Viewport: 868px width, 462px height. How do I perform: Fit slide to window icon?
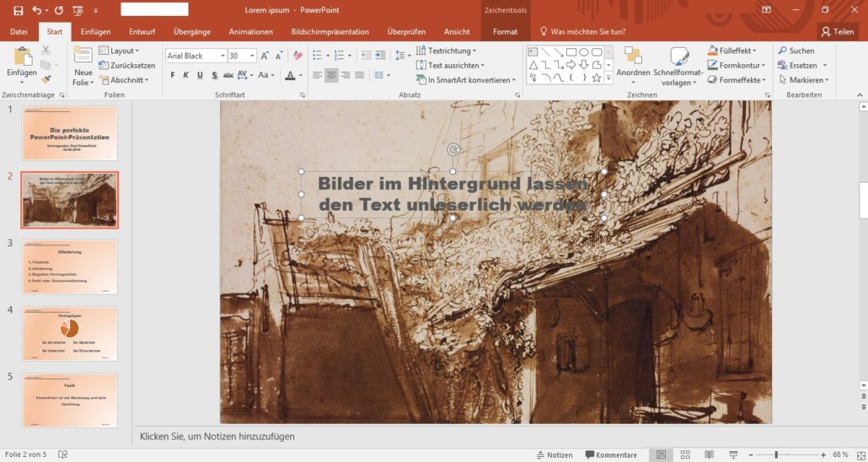[x=860, y=454]
